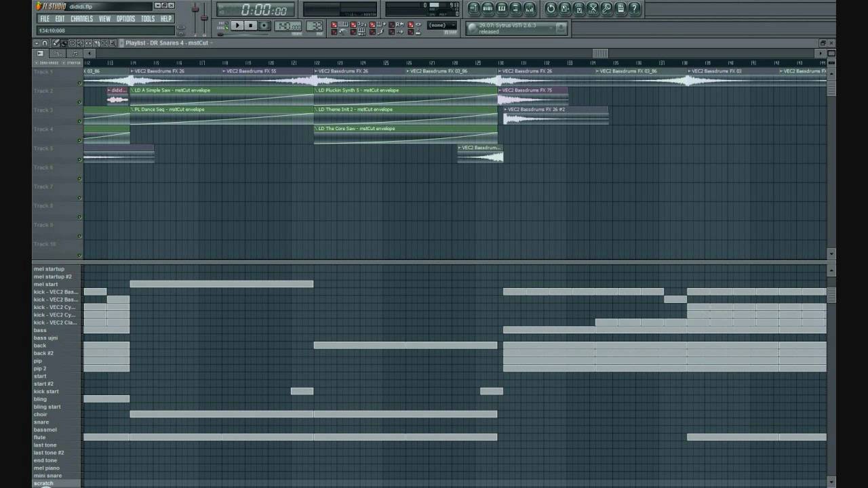Open the playlist options dropdown arrow
The image size is (868, 488).
[37, 43]
